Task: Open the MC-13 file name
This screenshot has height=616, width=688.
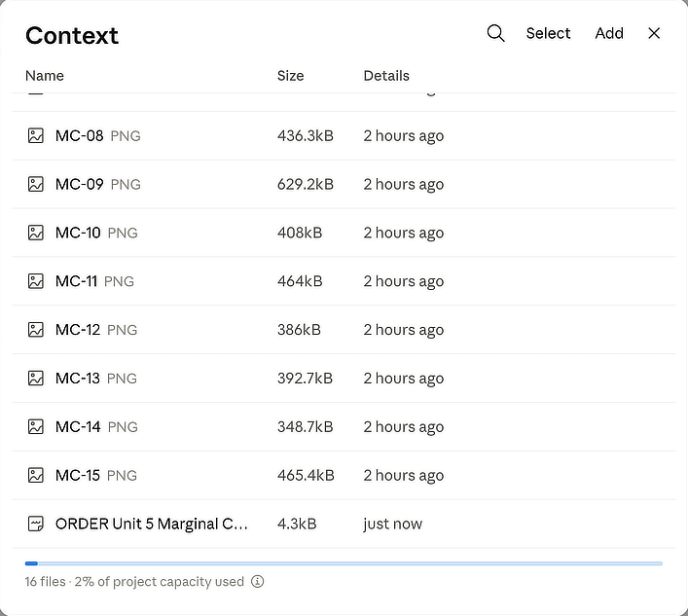Action: [78, 379]
